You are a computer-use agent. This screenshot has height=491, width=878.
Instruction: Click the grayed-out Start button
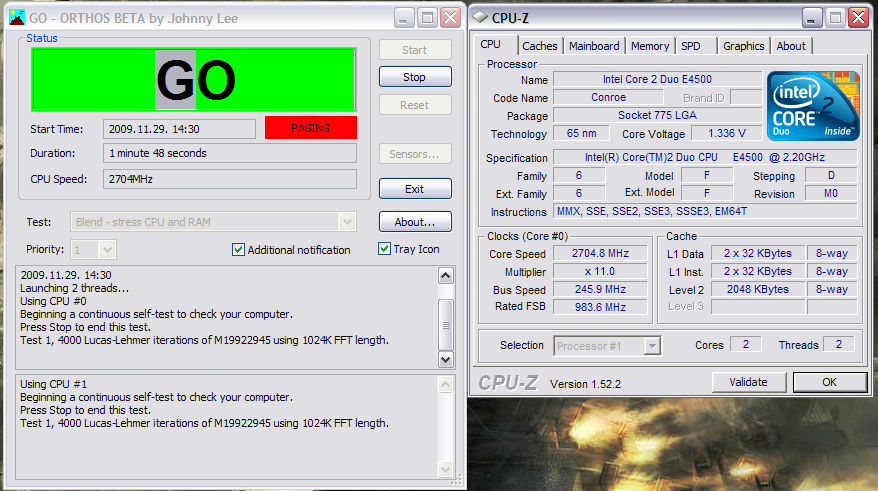[x=415, y=50]
